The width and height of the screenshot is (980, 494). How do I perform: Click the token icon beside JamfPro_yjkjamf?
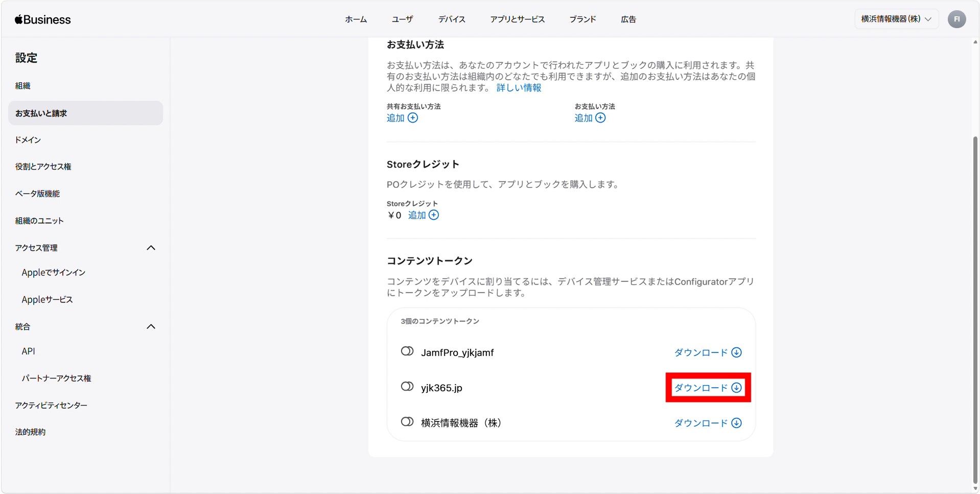[407, 351]
